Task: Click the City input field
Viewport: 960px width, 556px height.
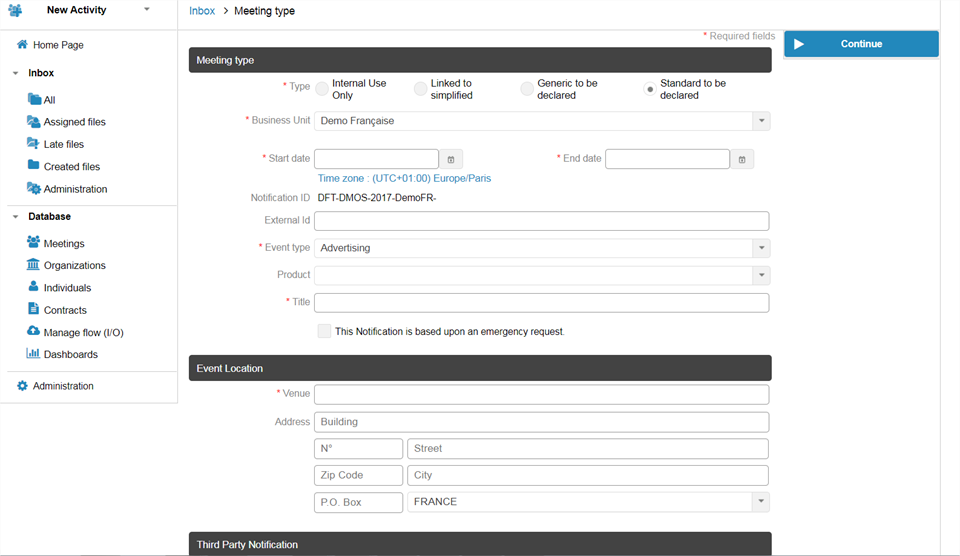Action: pyautogui.click(x=588, y=475)
